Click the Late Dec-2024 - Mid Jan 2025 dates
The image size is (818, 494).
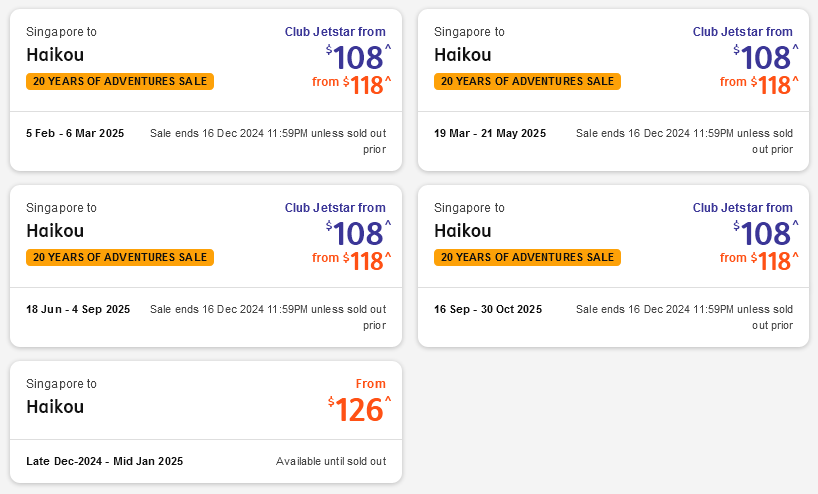point(105,461)
